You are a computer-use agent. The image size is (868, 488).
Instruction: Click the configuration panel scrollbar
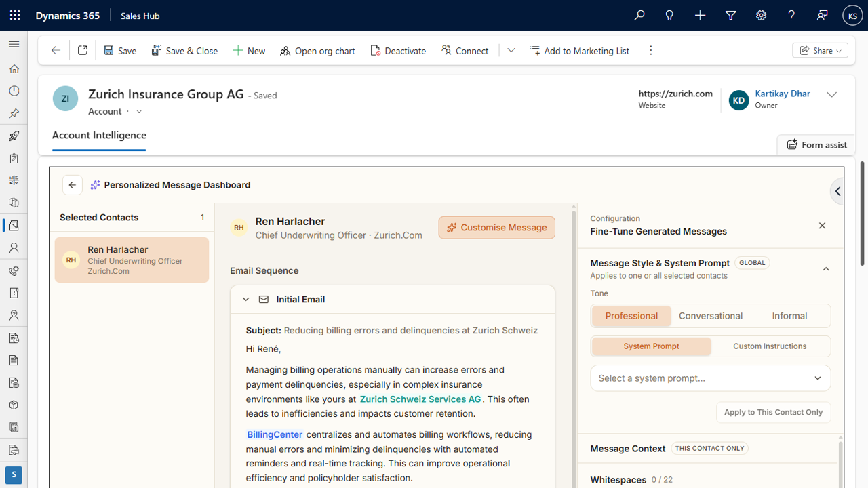(x=842, y=464)
